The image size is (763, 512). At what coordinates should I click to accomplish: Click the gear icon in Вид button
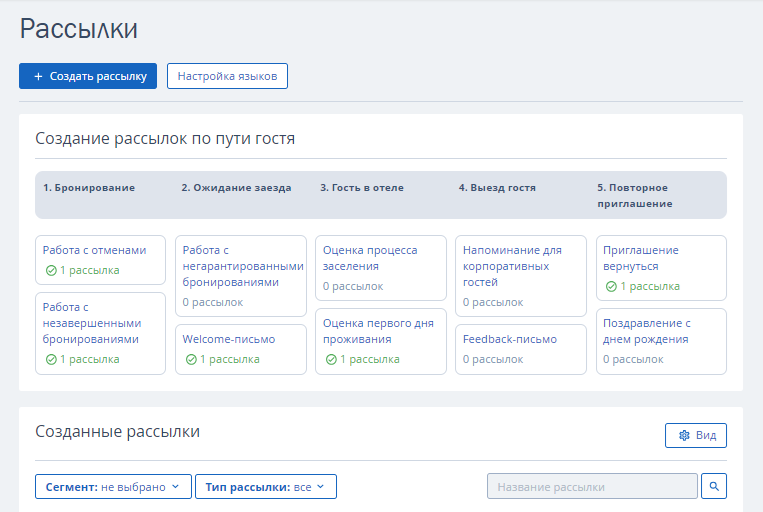pos(684,435)
